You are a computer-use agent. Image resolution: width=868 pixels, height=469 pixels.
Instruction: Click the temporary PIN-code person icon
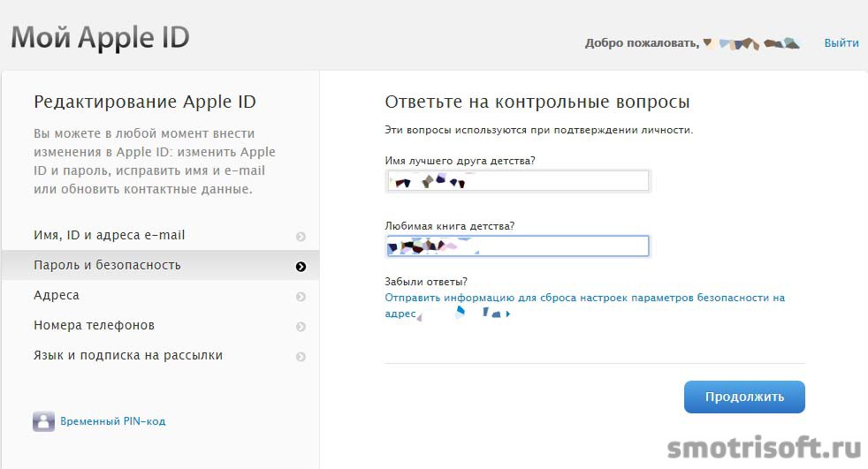43,421
